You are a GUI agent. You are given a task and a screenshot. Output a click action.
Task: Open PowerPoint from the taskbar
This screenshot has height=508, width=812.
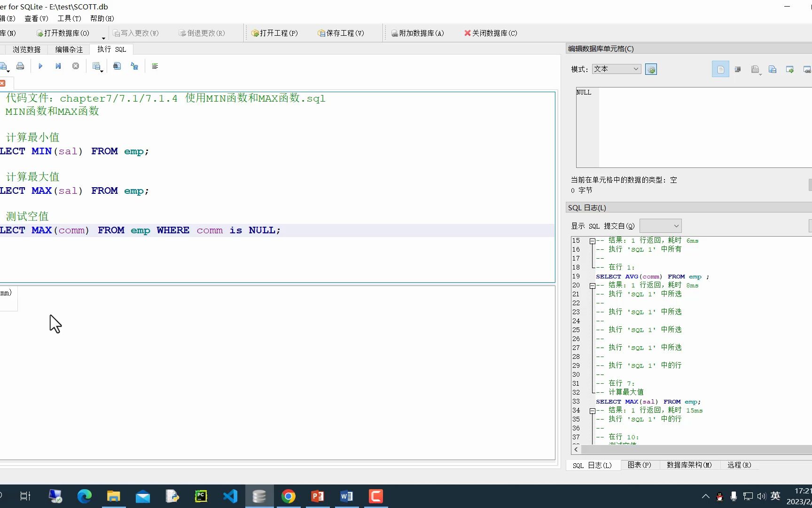[318, 496]
